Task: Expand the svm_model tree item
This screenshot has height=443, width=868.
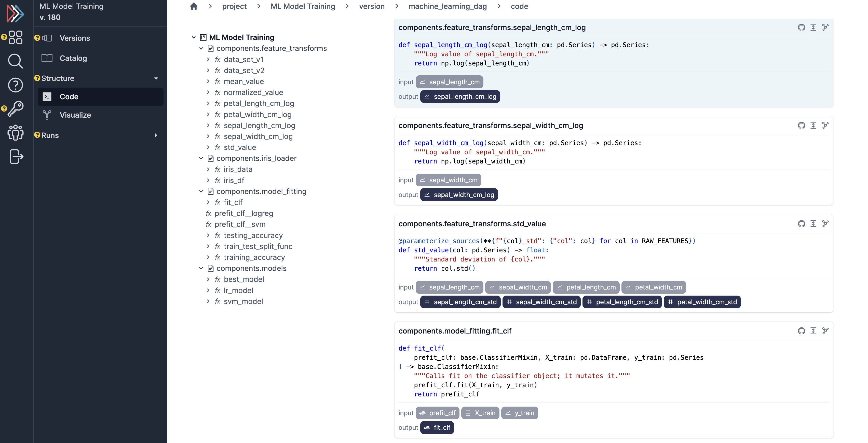Action: (208, 301)
